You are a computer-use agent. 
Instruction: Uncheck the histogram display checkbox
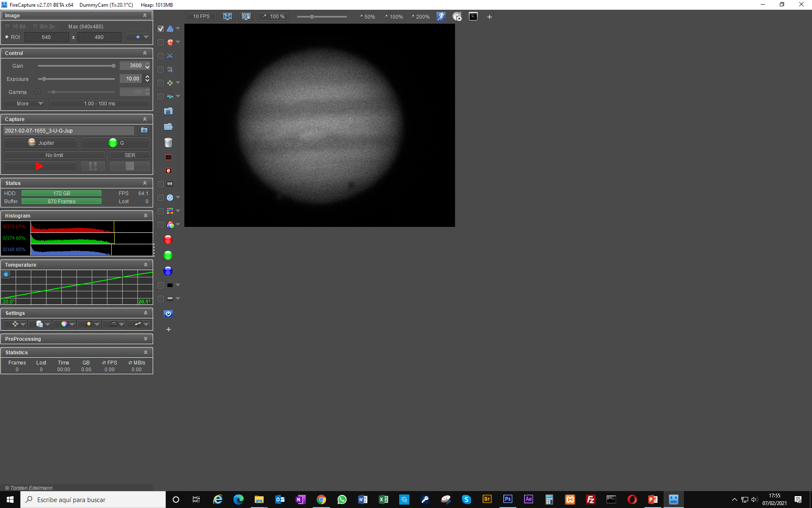coord(161,29)
